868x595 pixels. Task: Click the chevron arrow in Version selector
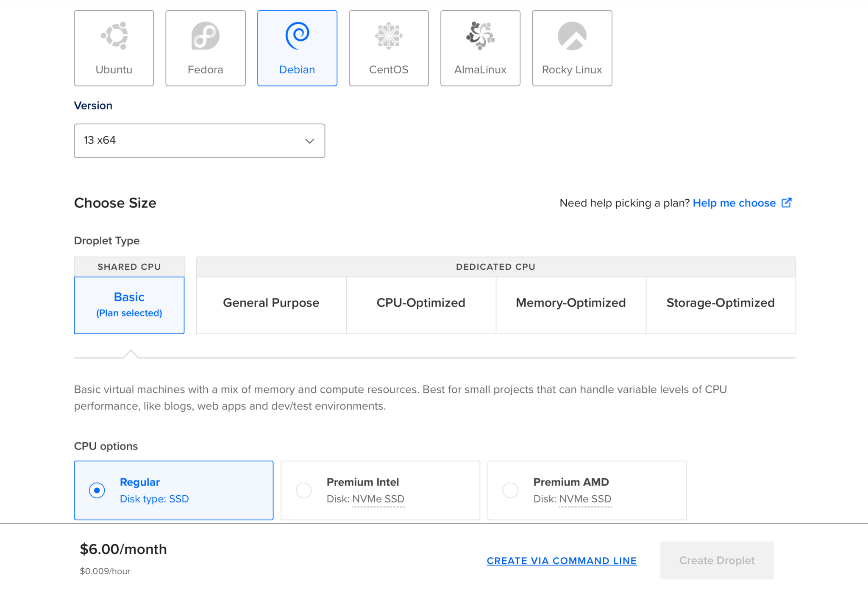(x=310, y=141)
